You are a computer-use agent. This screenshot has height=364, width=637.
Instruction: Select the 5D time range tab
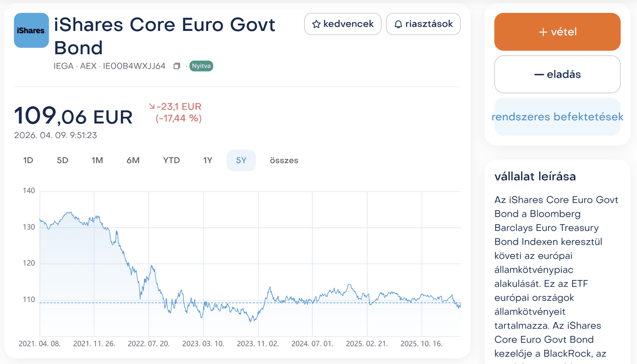point(62,161)
